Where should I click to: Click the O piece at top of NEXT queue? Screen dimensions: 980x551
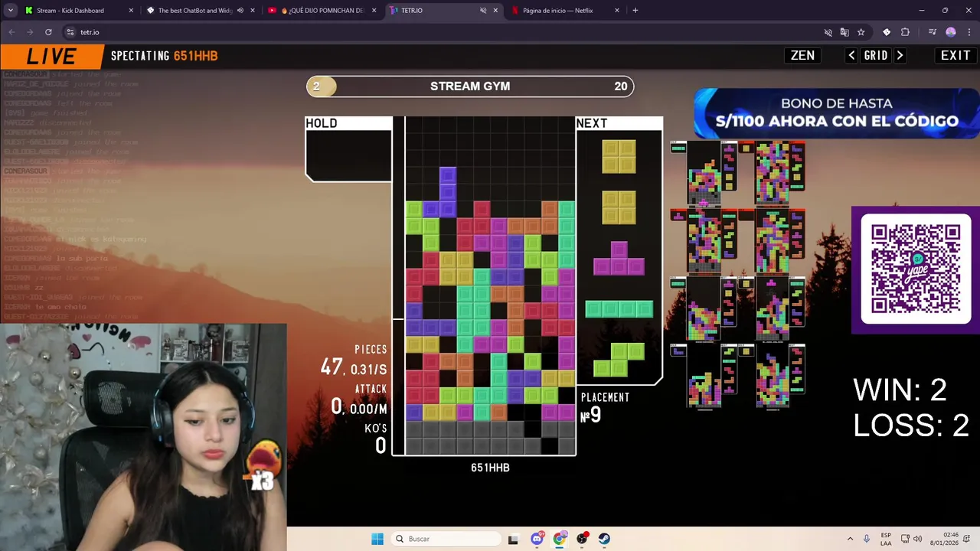point(619,156)
